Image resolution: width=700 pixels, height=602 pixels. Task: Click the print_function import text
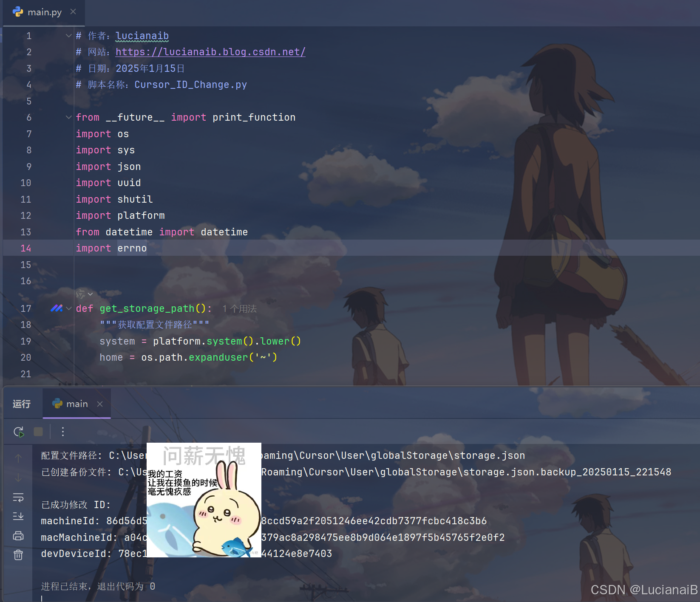pyautogui.click(x=254, y=117)
